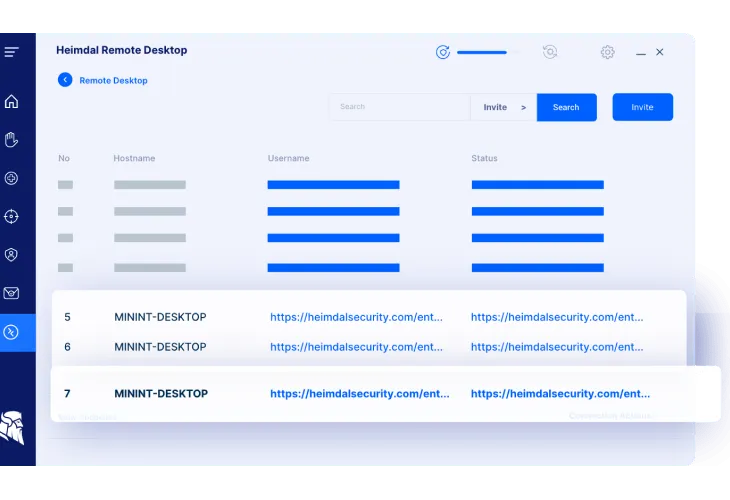730x500 pixels.
Task: Open row 7 Username heimdalsecurity link
Action: click(x=359, y=393)
